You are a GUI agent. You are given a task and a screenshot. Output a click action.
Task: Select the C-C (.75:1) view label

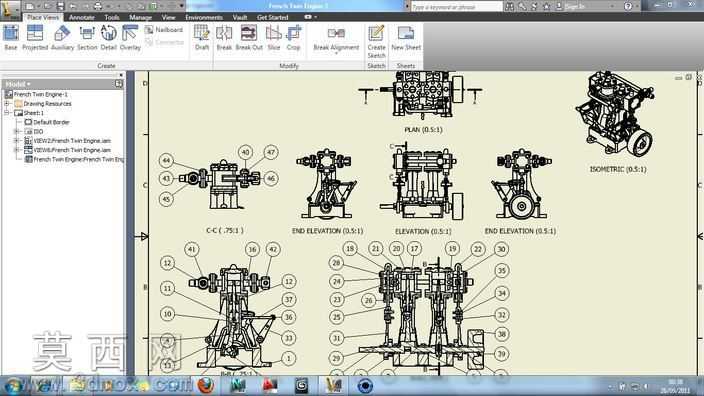(224, 230)
